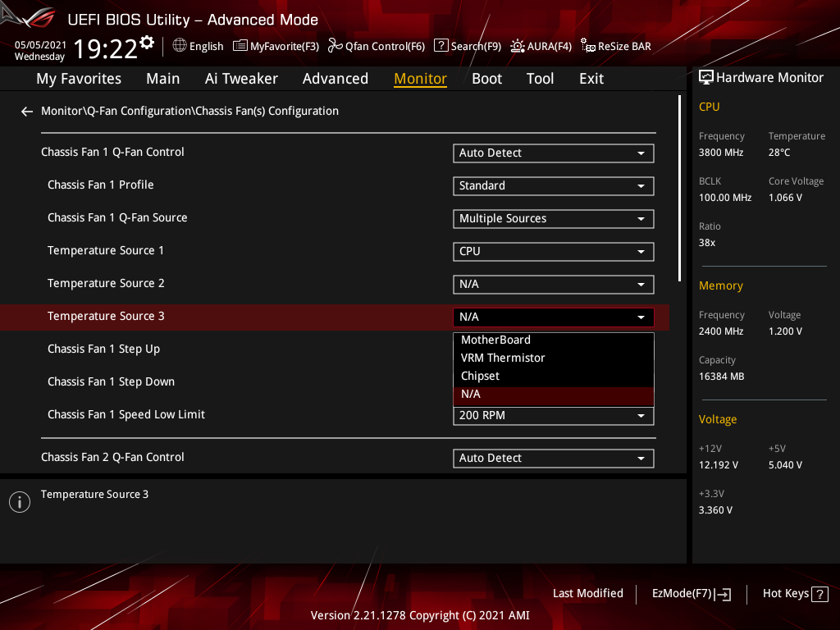Click the EzMode exit arrow icon

[723, 594]
